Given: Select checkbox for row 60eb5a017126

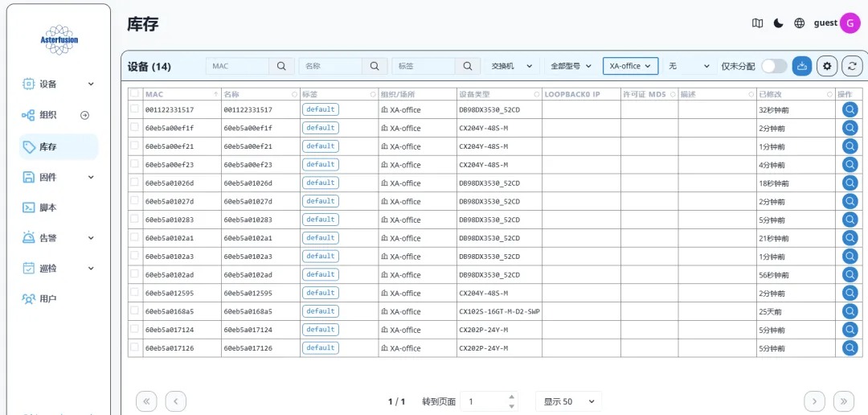Looking at the screenshot, I should [x=134, y=347].
